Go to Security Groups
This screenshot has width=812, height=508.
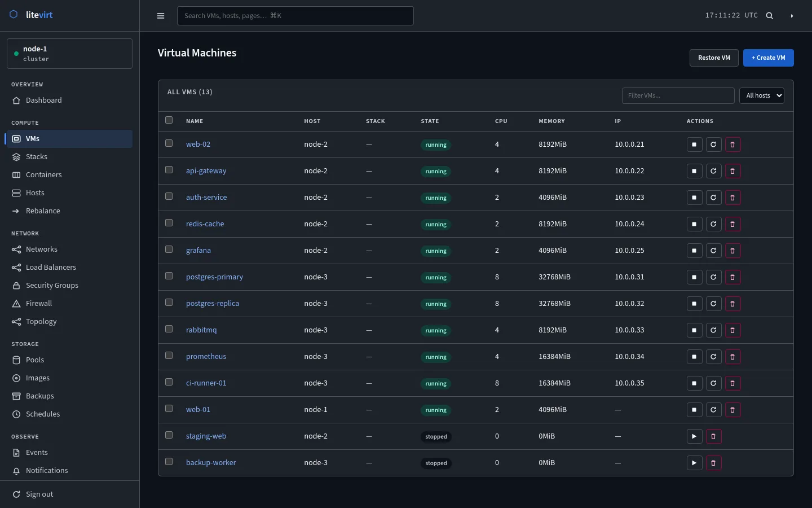(68, 286)
